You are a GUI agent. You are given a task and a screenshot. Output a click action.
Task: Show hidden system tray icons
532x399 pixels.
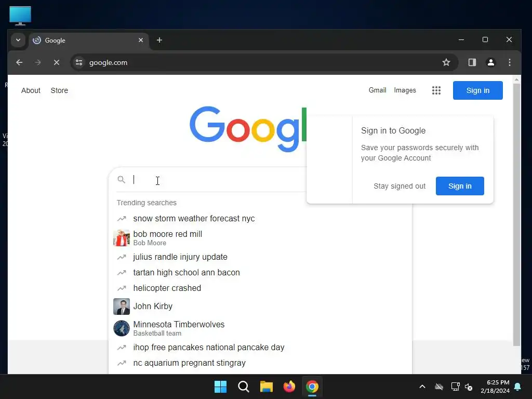[422, 387]
